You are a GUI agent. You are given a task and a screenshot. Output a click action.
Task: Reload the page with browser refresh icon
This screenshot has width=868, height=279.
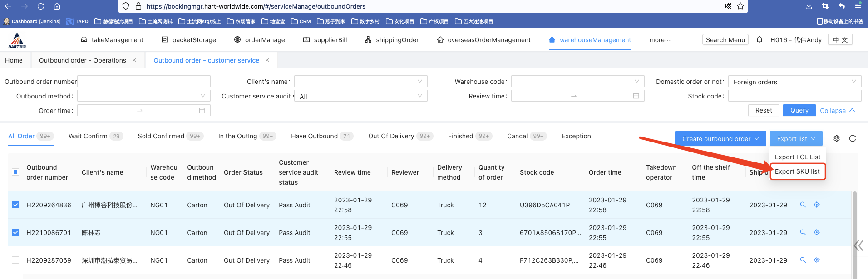pos(41,6)
